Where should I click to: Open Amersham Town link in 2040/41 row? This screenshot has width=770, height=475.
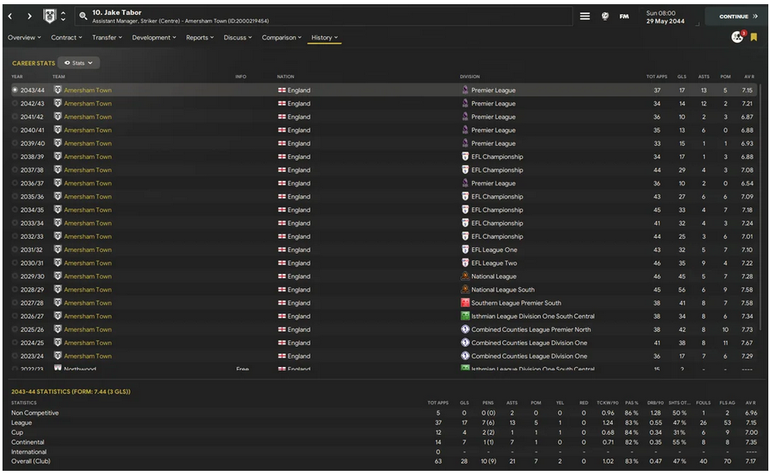coord(88,130)
